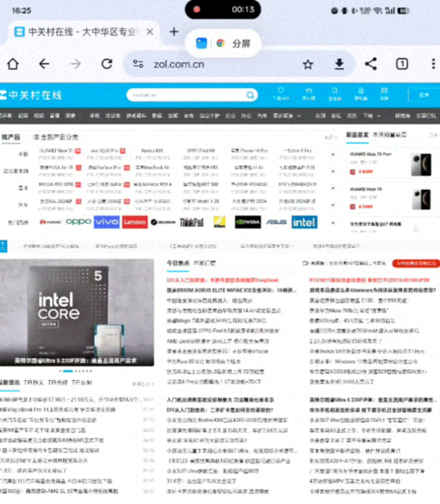Image resolution: width=440 pixels, height=504 pixels.
Task: Click the 登录 login button
Action: click(x=424, y=95)
